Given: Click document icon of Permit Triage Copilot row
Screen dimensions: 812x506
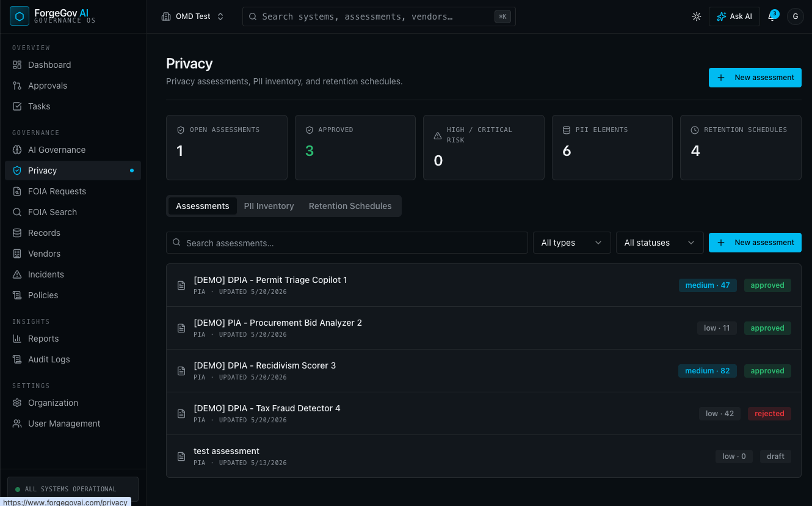Looking at the screenshot, I should tap(181, 285).
